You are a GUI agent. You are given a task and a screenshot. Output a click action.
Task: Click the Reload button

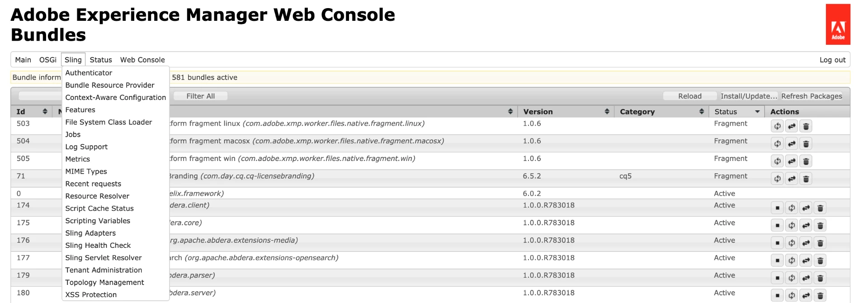(690, 96)
